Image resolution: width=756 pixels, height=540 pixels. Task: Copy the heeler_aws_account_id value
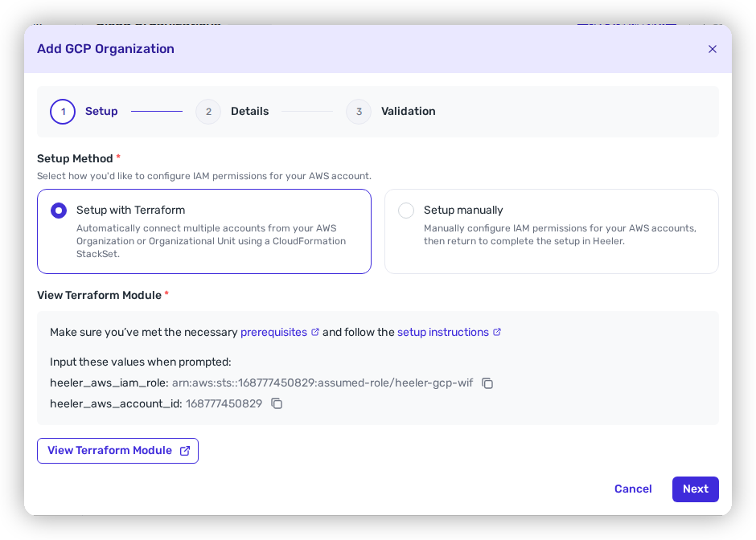tap(277, 403)
